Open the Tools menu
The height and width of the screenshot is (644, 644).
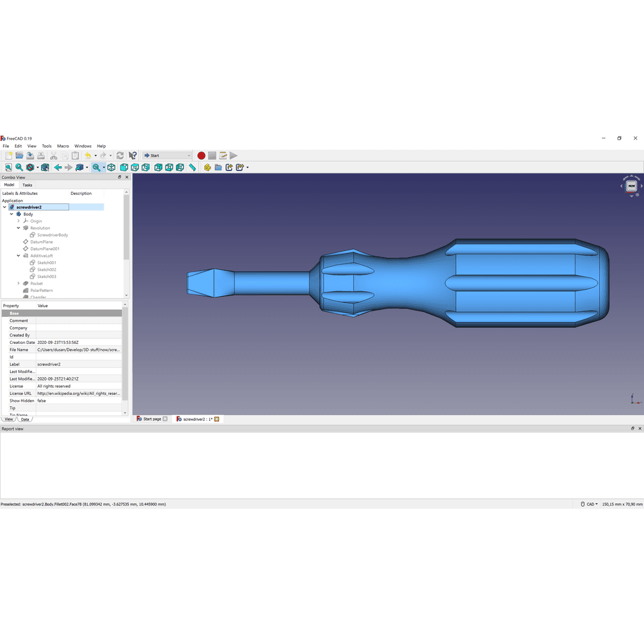(47, 146)
